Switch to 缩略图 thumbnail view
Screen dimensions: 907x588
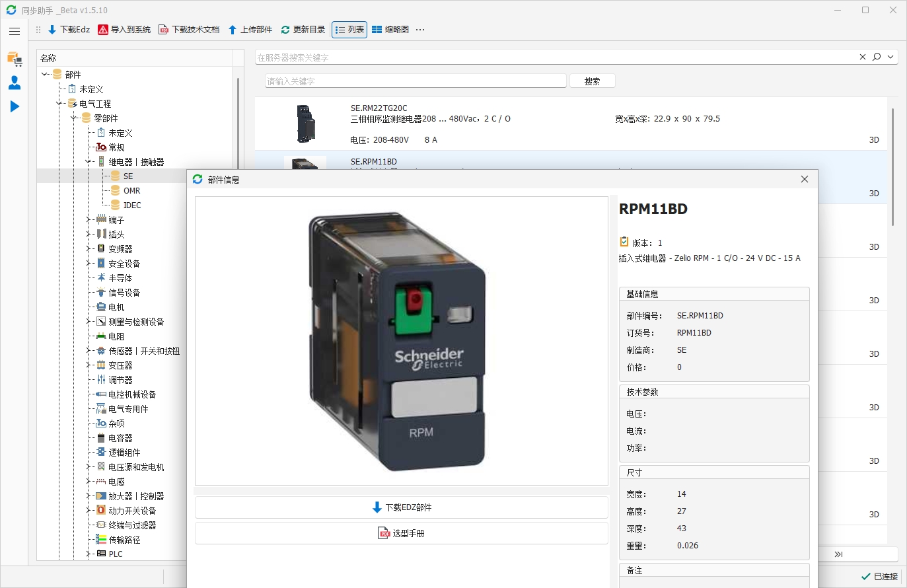click(x=390, y=30)
